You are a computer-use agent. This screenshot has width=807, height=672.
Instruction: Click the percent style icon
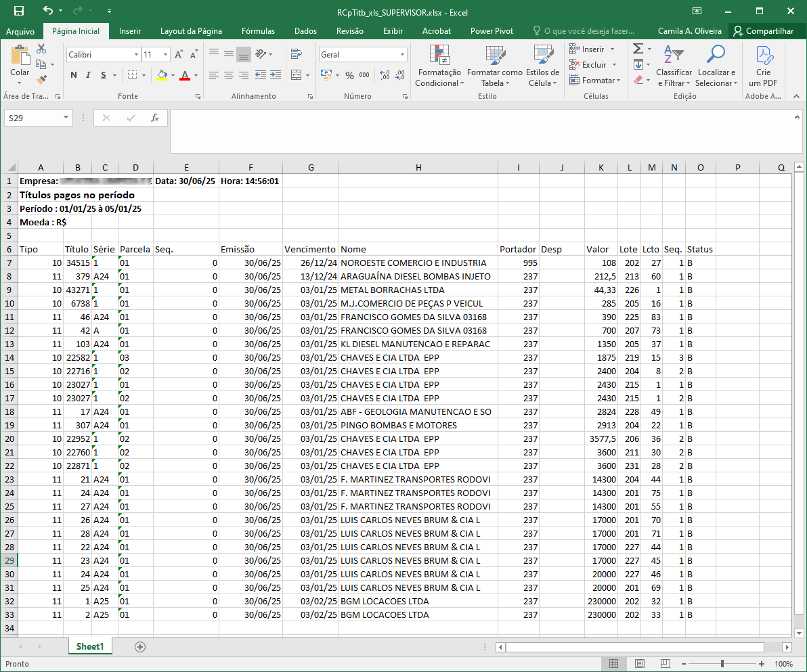click(349, 75)
